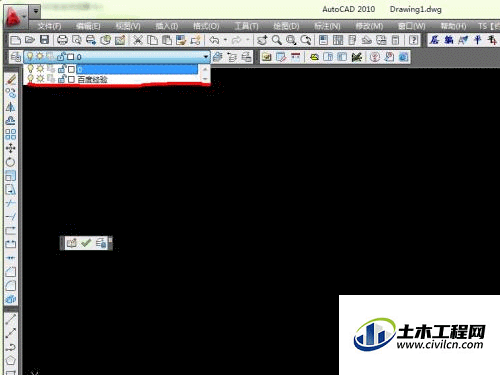The image size is (500, 375).
Task: Select the Erase tool
Action: (x=11, y=79)
